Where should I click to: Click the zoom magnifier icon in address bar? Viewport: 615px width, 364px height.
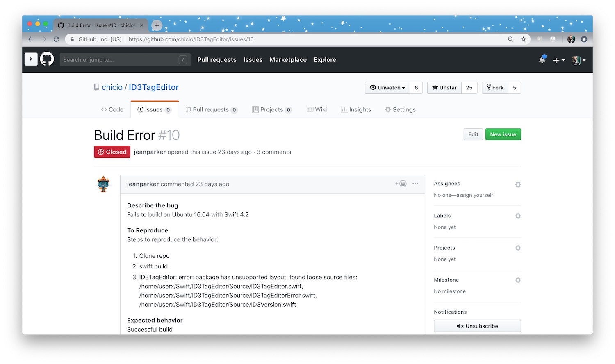(x=510, y=39)
